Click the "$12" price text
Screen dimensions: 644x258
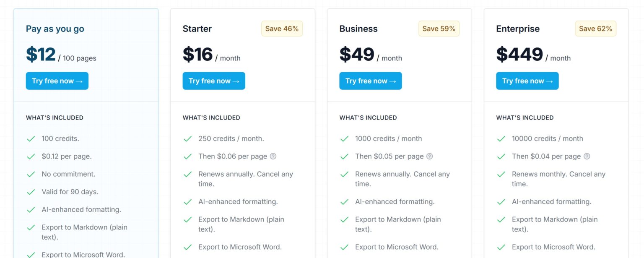(x=40, y=55)
